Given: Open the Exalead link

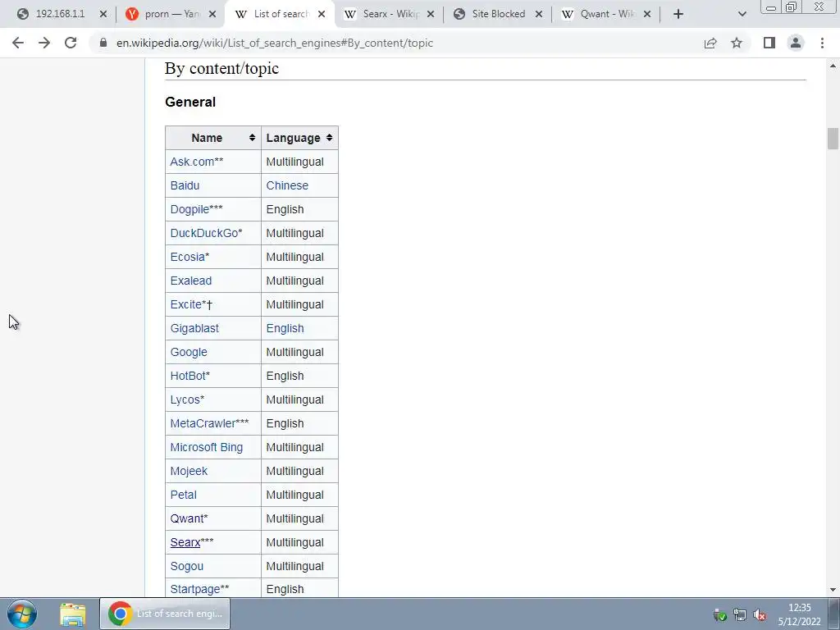Looking at the screenshot, I should tap(190, 281).
